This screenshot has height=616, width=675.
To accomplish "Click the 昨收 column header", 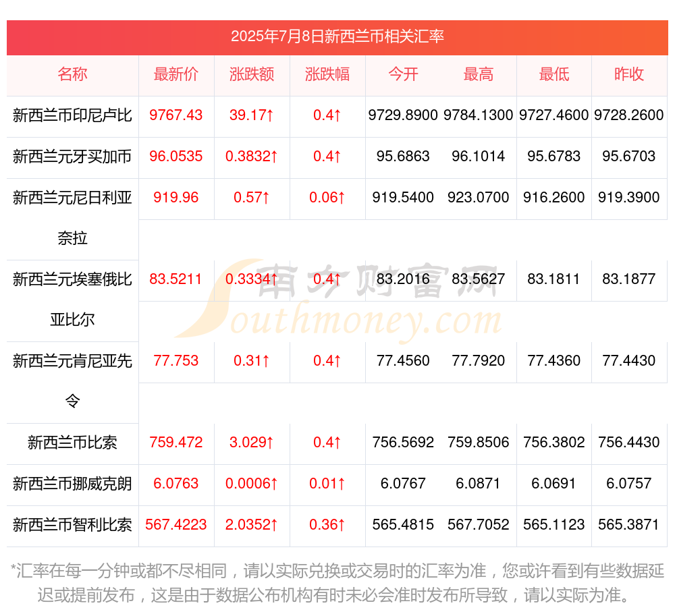I will coord(629,74).
